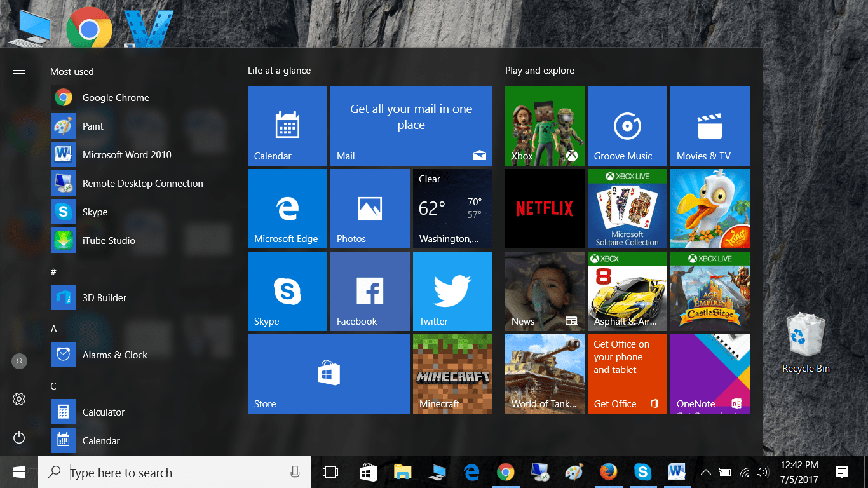Open the user account menu in Start
Screen dimensions: 868x488
(x=19, y=362)
